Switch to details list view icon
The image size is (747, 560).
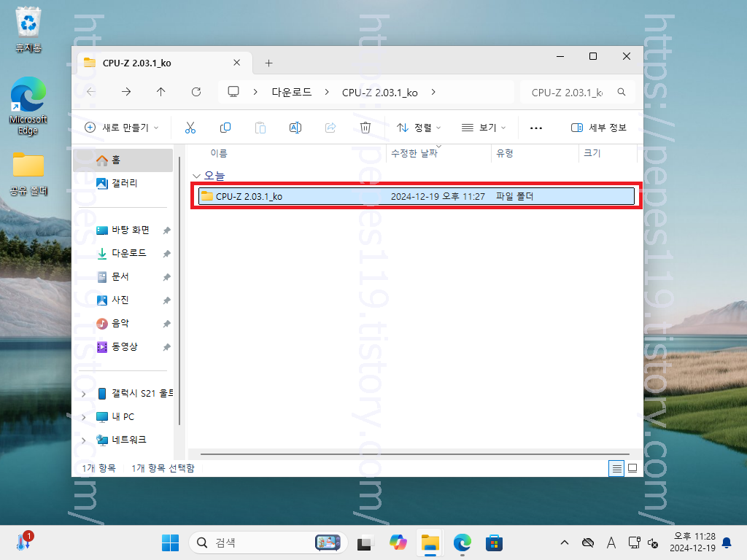[x=616, y=468]
